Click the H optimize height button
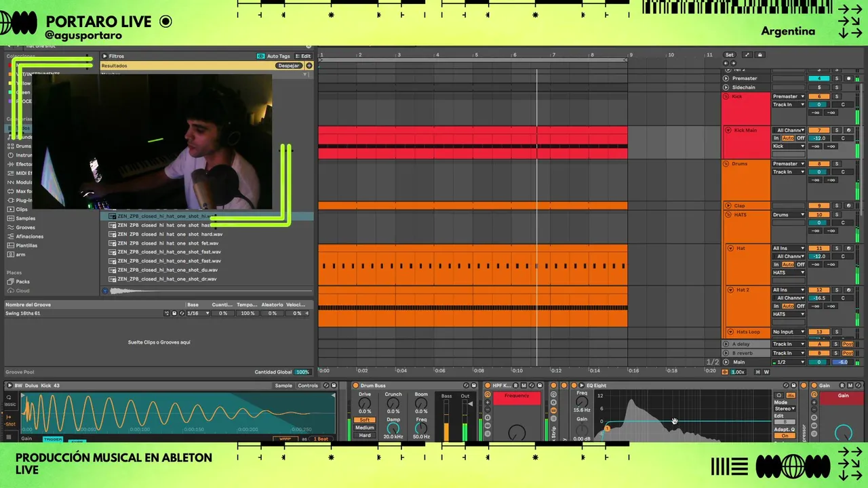The image size is (868, 488). tap(758, 372)
